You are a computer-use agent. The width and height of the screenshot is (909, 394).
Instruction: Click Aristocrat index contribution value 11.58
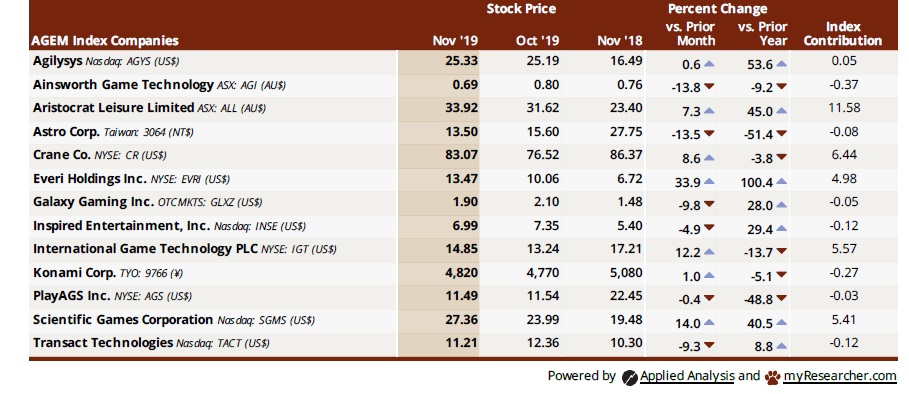pos(844,108)
